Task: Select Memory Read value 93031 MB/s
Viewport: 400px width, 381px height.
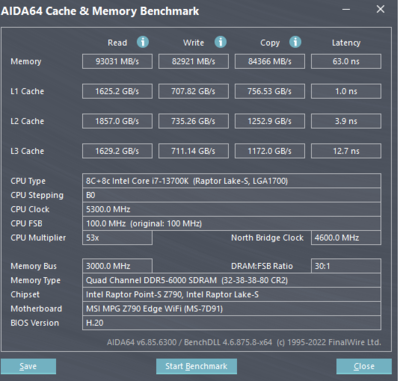Action: pos(117,62)
